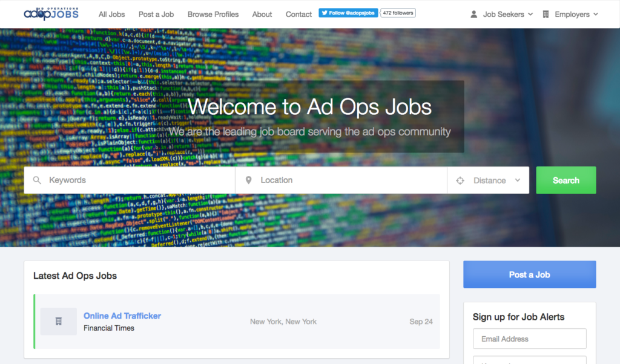
Task: Click the location pin icon in search bar
Action: point(249,180)
